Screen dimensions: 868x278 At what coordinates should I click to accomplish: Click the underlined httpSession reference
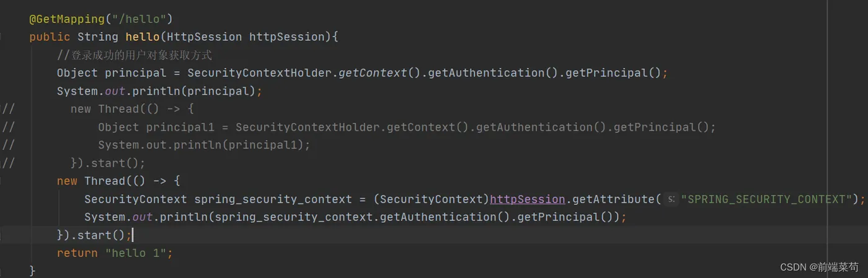tap(527, 199)
